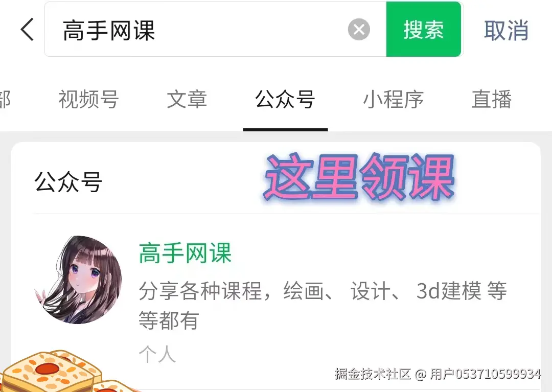Switch to the 视频号 tab
The image size is (552, 392).
(x=88, y=99)
